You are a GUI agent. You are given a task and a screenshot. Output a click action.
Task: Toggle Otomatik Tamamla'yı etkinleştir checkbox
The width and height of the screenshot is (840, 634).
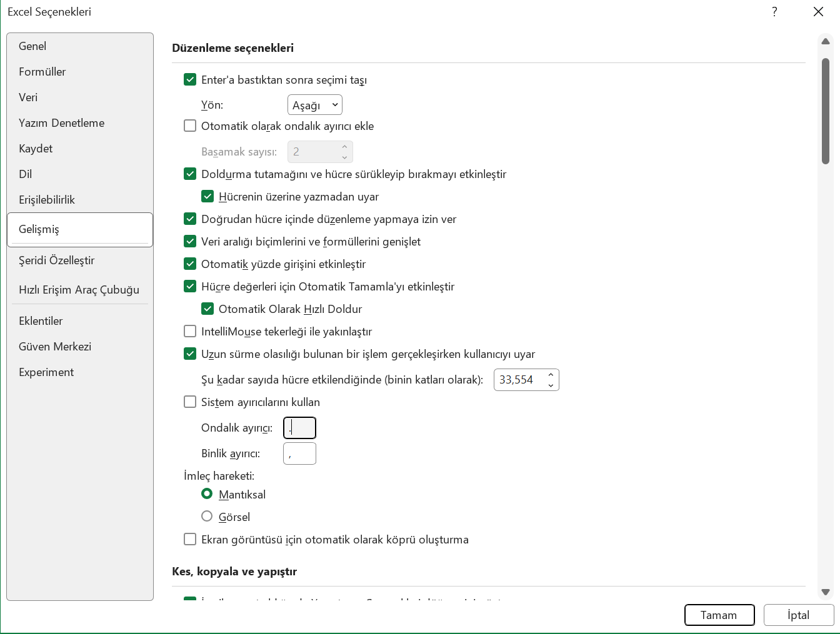point(190,286)
